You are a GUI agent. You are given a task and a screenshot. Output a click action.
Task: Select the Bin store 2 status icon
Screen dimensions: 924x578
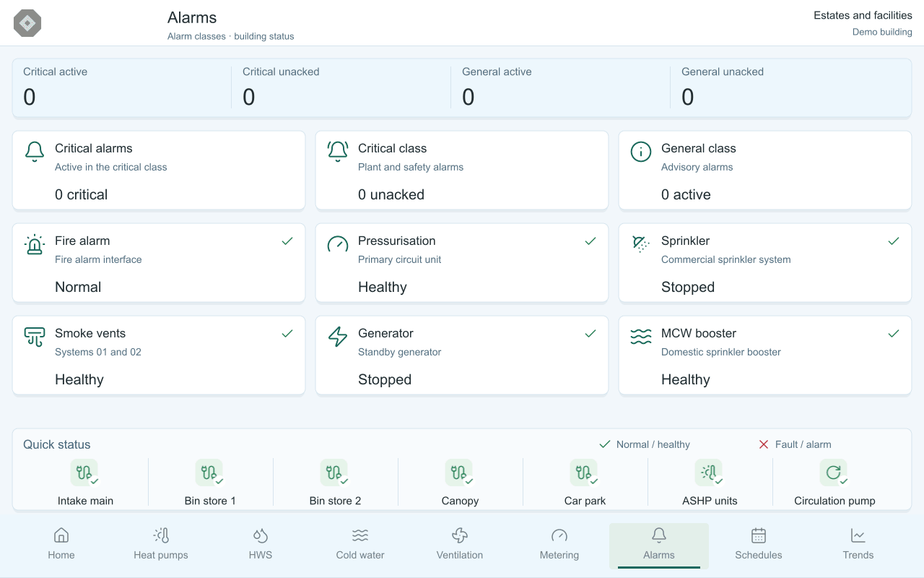coord(334,473)
